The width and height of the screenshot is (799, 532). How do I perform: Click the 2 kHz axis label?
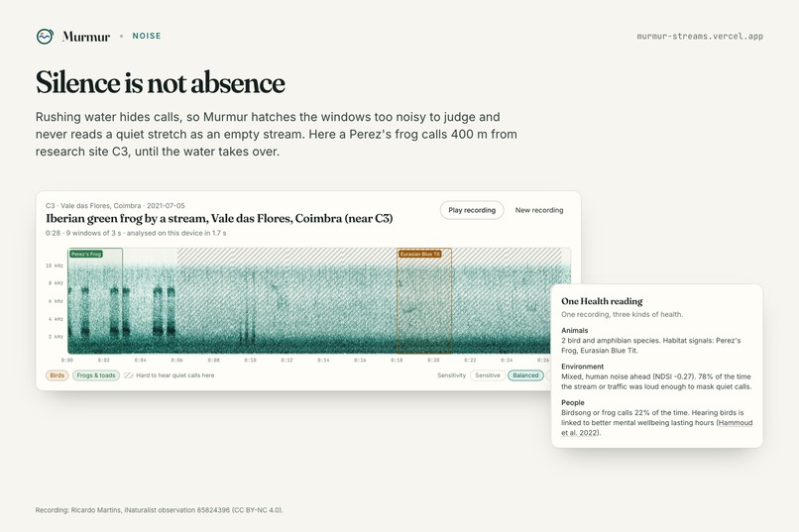(56, 337)
